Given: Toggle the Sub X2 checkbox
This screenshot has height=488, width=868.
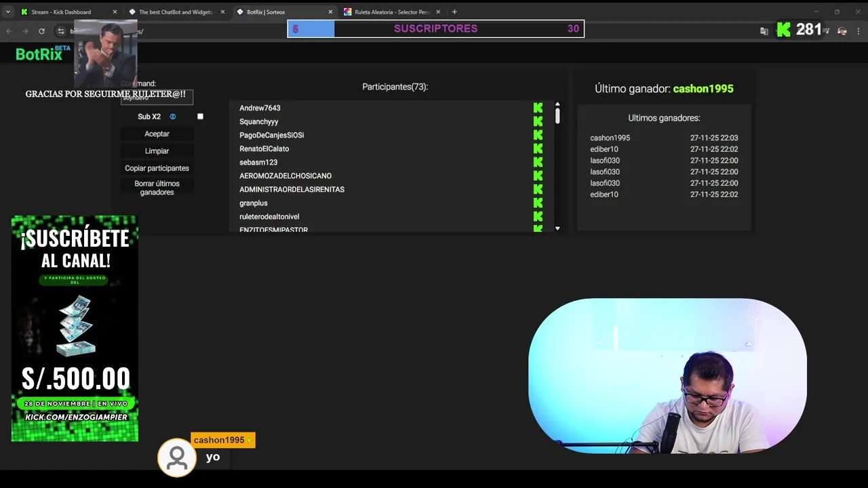Looking at the screenshot, I should [200, 117].
